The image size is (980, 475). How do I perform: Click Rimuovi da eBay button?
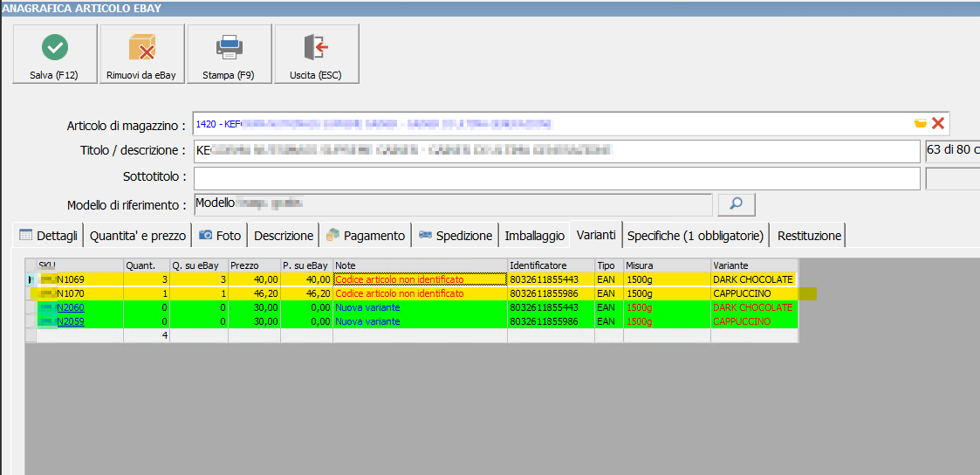coord(142,54)
